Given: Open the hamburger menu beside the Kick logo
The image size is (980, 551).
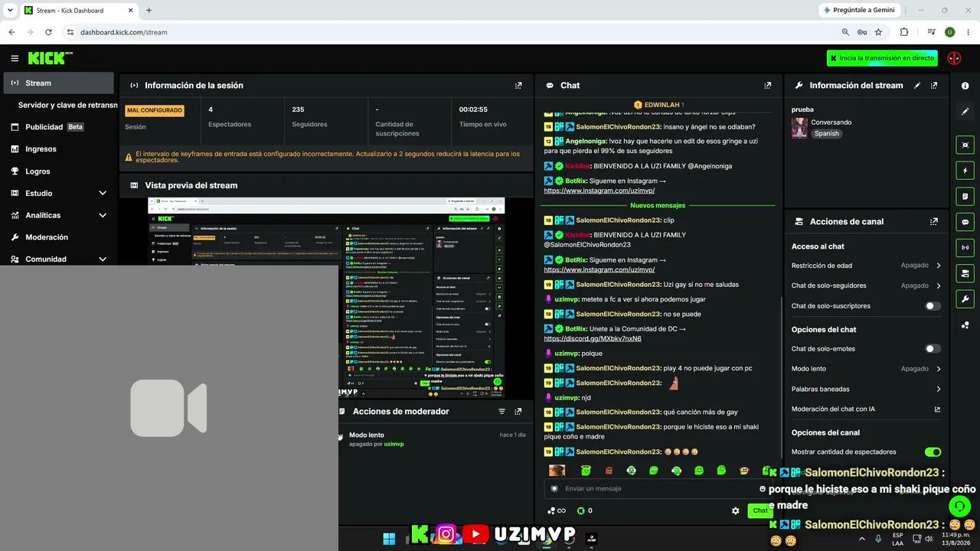Looking at the screenshot, I should click(15, 58).
